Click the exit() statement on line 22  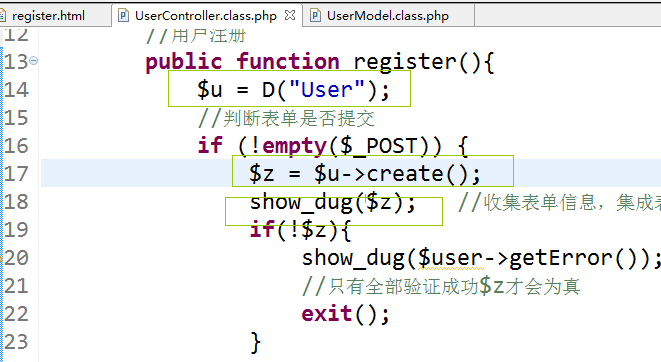click(x=345, y=314)
